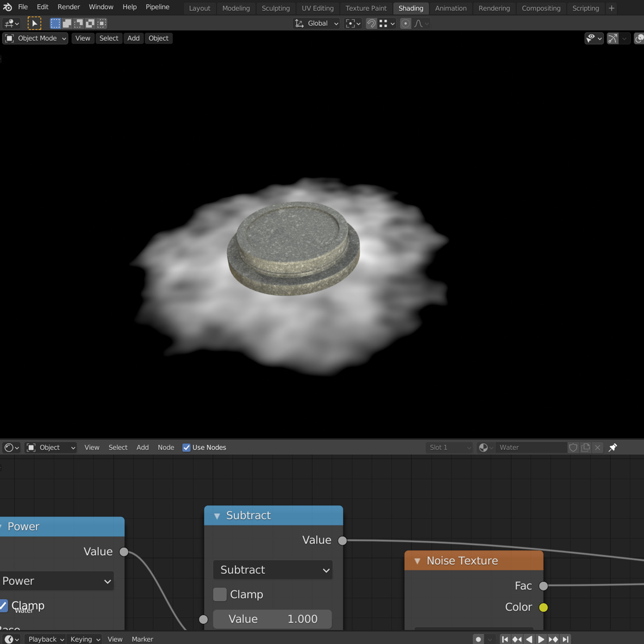Switch to the UV Editing workspace tab
Screen dimensions: 644x644
317,8
